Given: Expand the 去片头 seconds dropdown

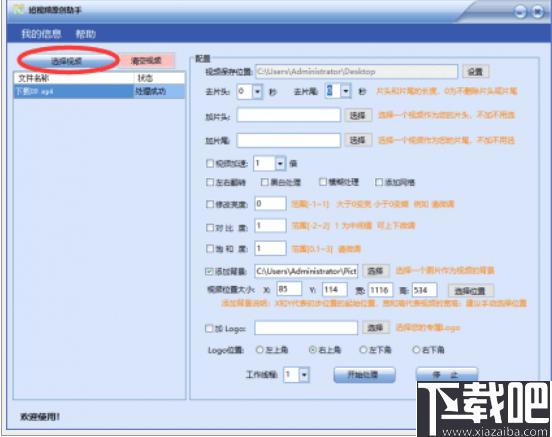Looking at the screenshot, I should coord(257,92).
